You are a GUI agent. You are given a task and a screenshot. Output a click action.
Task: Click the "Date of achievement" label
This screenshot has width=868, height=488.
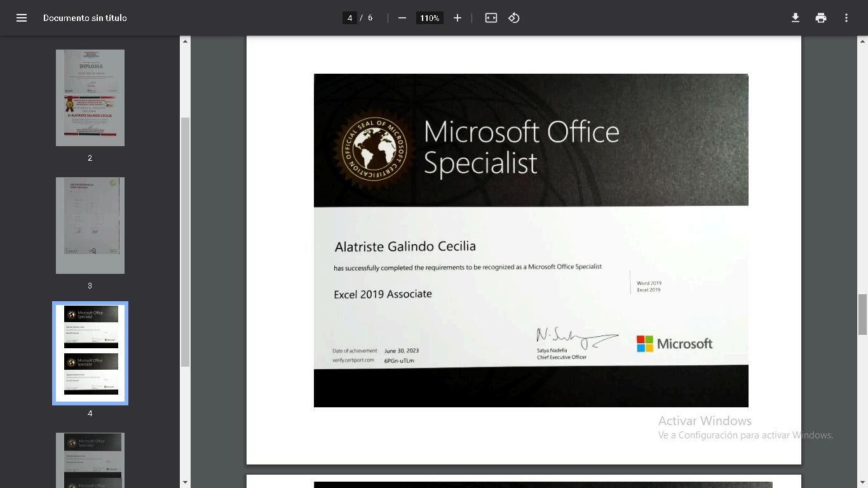coord(355,351)
